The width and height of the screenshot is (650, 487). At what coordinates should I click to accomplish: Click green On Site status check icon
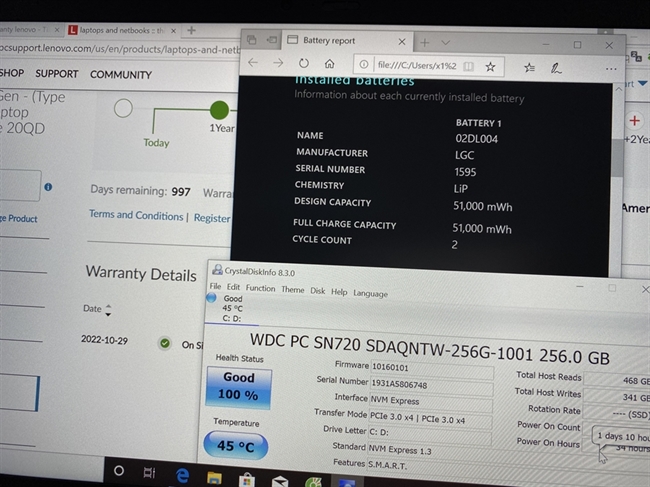coord(165,343)
